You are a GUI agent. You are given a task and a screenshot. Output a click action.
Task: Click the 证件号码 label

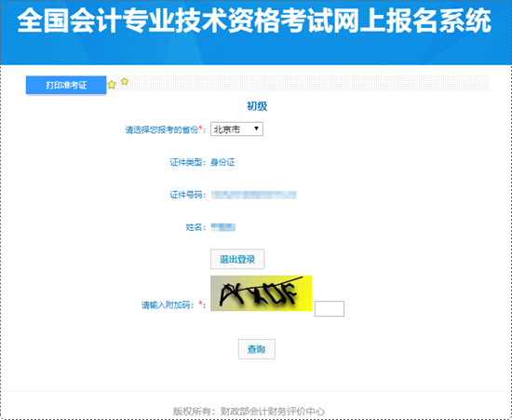(188, 195)
